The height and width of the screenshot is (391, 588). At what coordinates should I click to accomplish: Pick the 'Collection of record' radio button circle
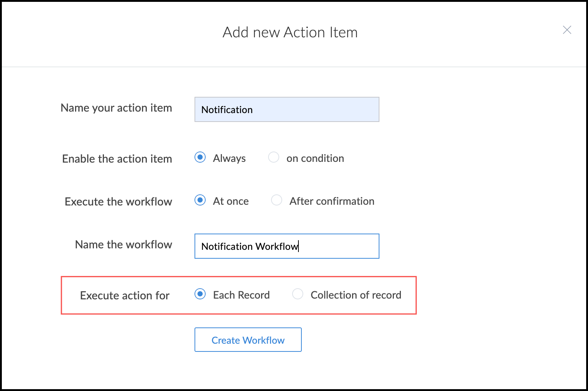pyautogui.click(x=298, y=294)
